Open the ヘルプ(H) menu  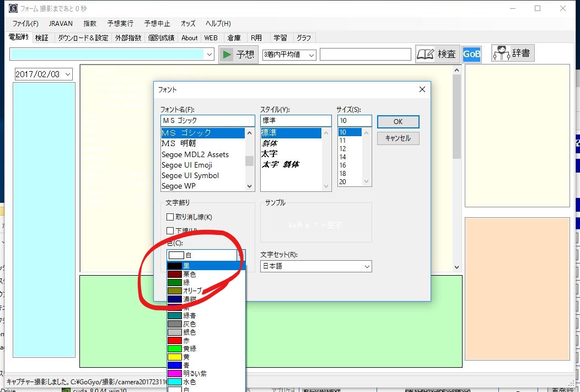[x=218, y=24]
